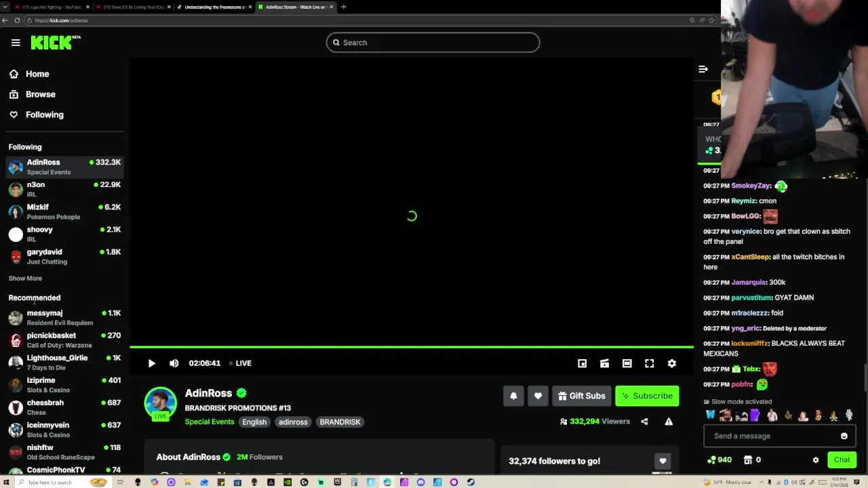This screenshot has width=868, height=488.
Task: Select the BRANDRISK tag
Action: [x=340, y=422]
